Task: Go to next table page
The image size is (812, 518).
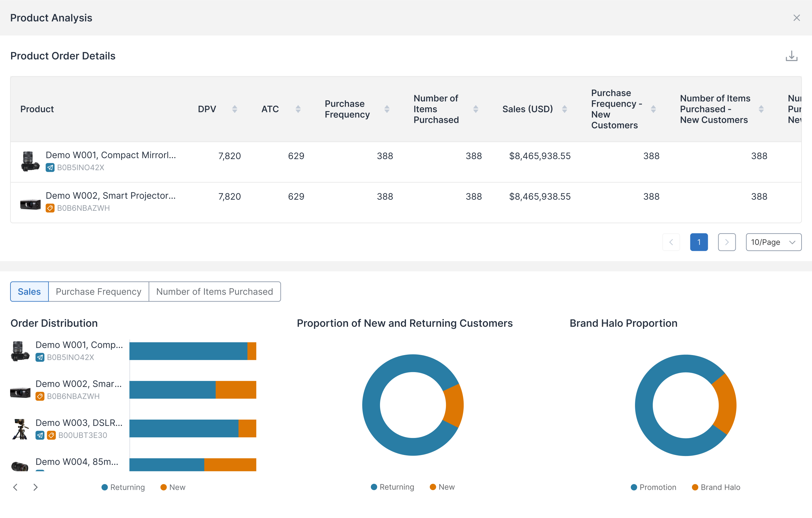Action: pyautogui.click(x=727, y=242)
